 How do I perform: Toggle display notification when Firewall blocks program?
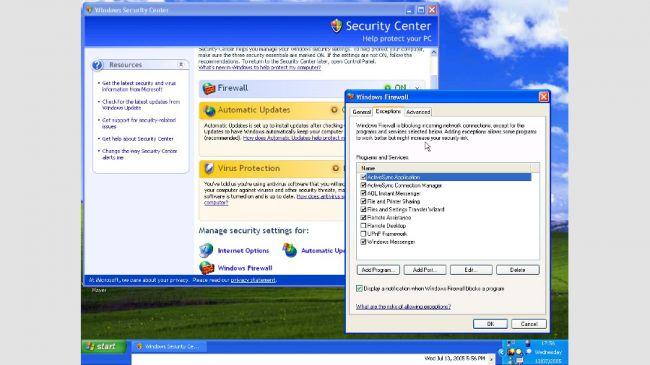pyautogui.click(x=359, y=288)
